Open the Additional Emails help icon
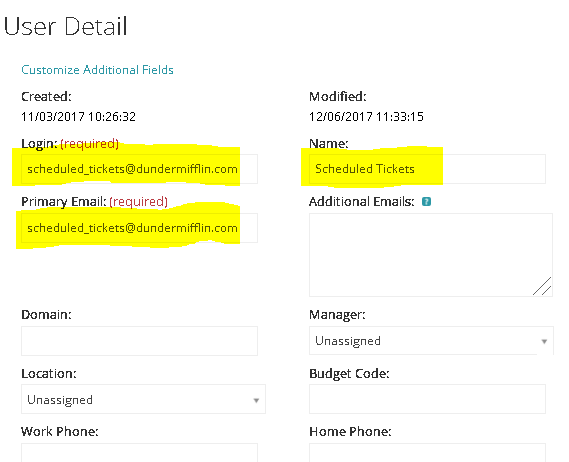 pos(426,201)
